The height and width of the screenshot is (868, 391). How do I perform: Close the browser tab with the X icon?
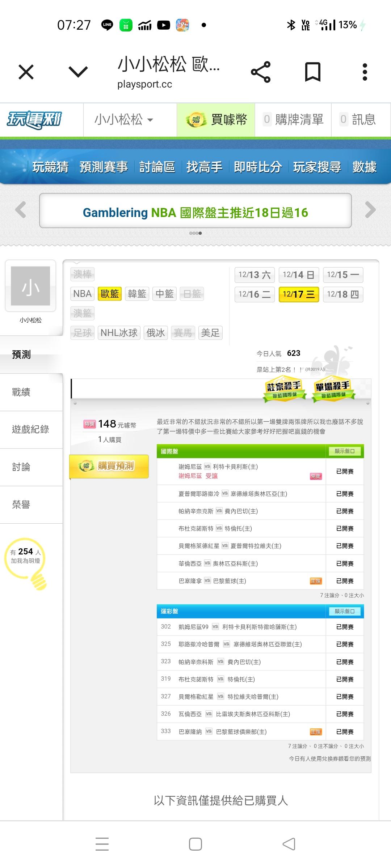pyautogui.click(x=26, y=72)
